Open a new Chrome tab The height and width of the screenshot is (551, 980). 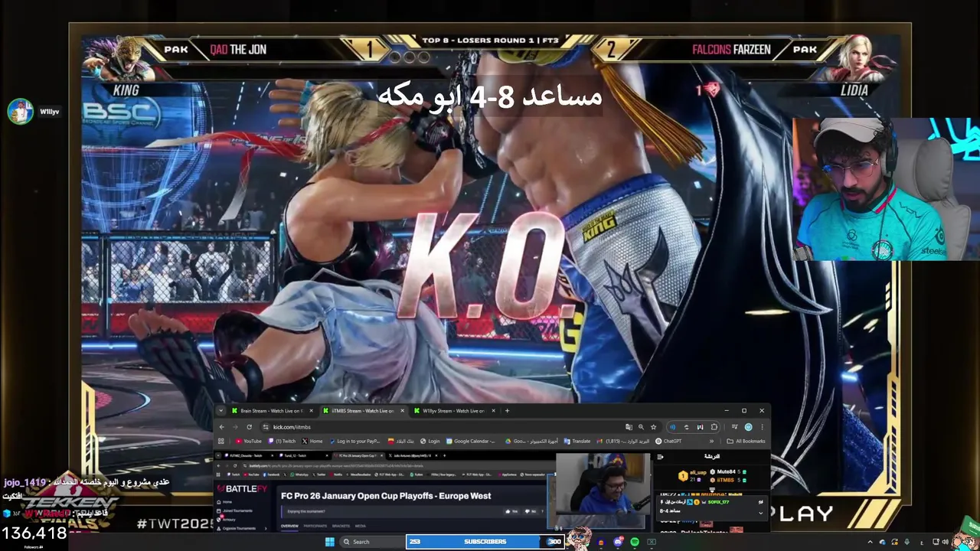[507, 411]
